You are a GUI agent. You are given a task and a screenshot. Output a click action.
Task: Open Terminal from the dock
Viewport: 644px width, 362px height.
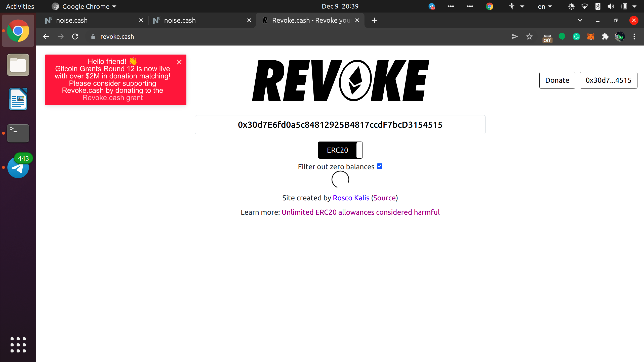[x=18, y=133]
